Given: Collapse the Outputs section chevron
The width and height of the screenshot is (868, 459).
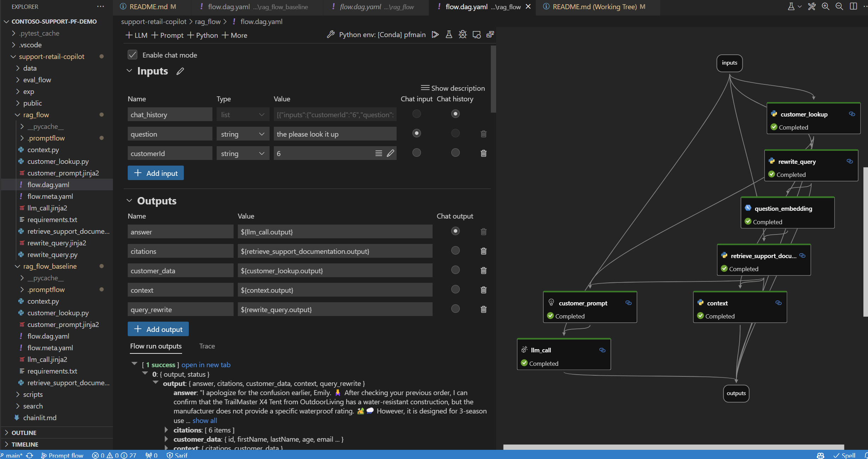Looking at the screenshot, I should pos(129,201).
